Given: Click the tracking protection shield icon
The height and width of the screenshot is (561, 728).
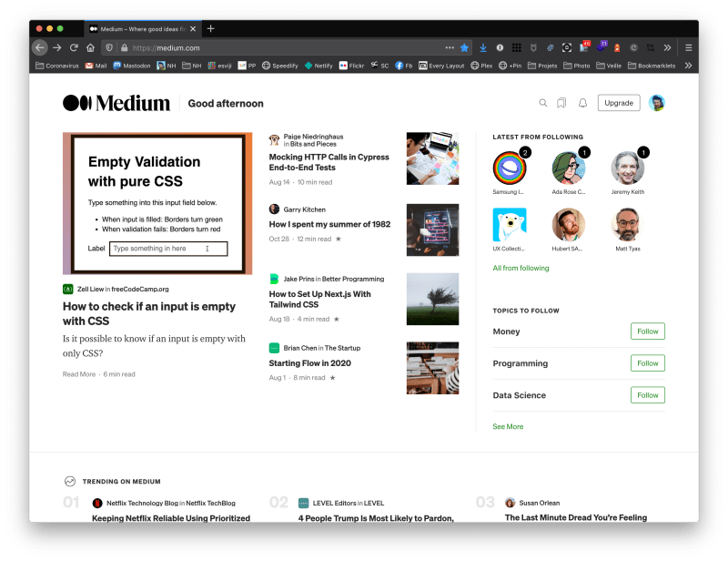Looking at the screenshot, I should coord(109,47).
